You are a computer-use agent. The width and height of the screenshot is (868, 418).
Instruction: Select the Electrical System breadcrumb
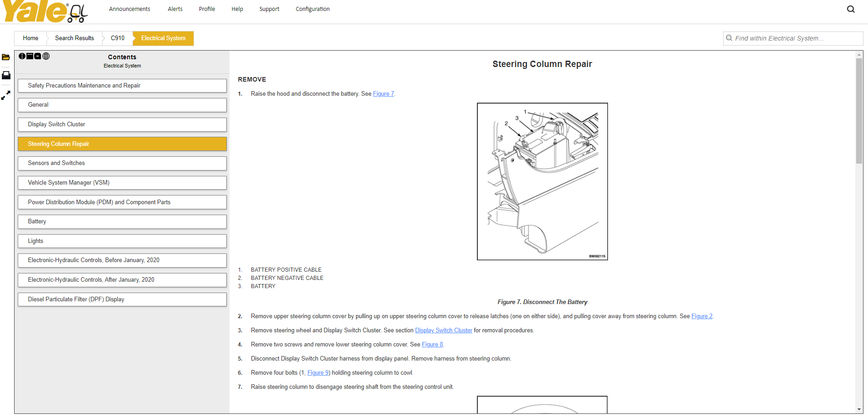click(163, 38)
